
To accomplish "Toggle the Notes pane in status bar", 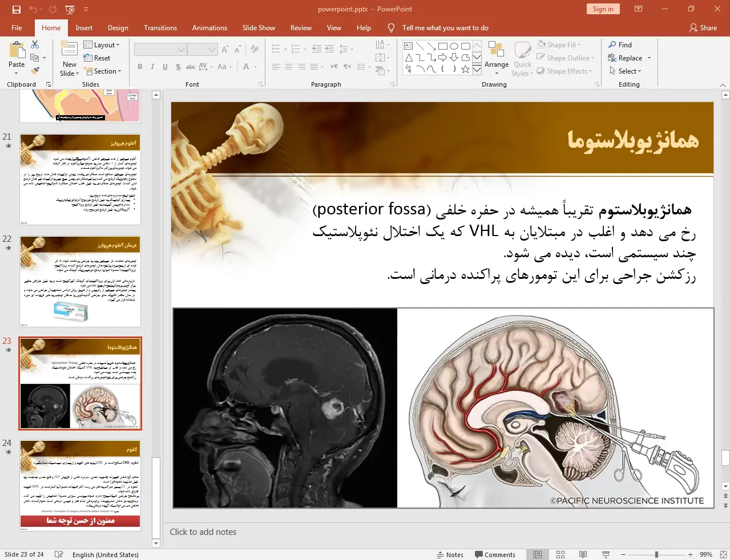I will pyautogui.click(x=450, y=554).
